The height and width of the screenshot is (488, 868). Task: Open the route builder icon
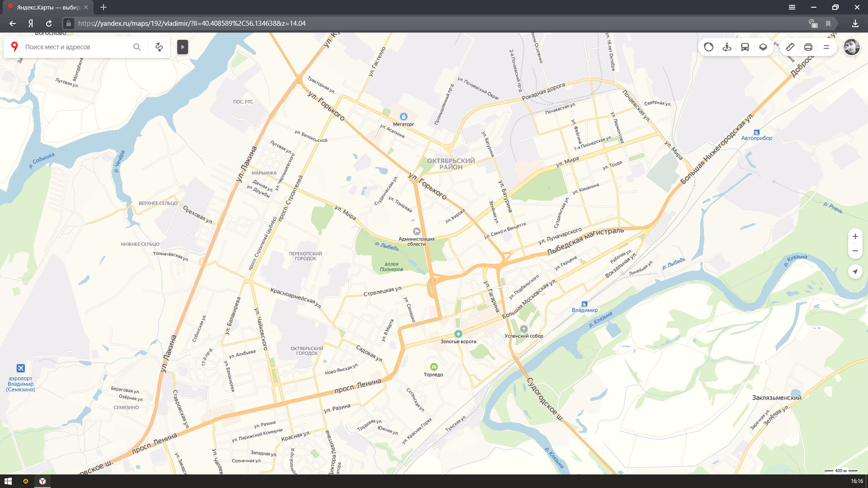159,47
